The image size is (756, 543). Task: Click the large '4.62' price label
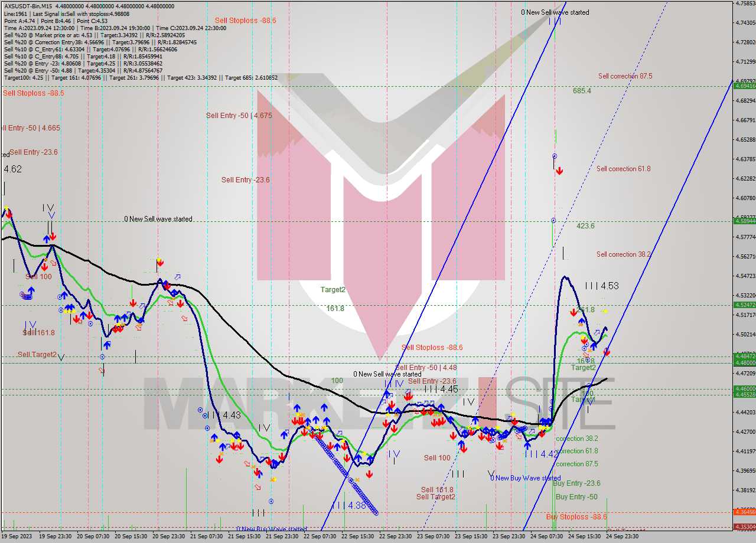click(13, 169)
